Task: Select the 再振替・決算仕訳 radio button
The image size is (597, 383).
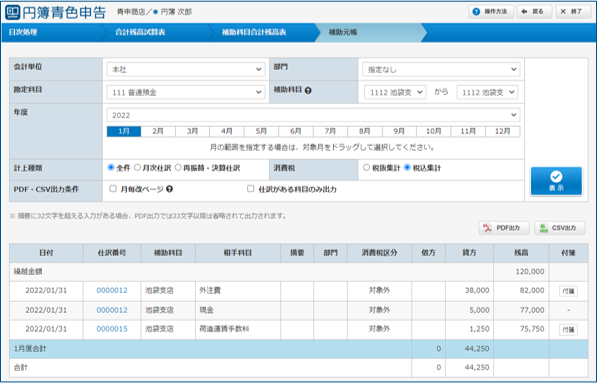Action: click(178, 168)
